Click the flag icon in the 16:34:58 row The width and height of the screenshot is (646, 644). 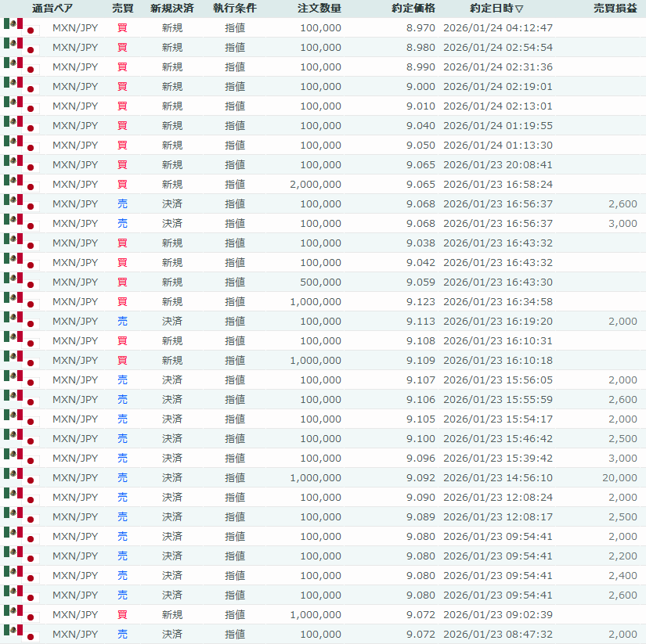(21, 301)
